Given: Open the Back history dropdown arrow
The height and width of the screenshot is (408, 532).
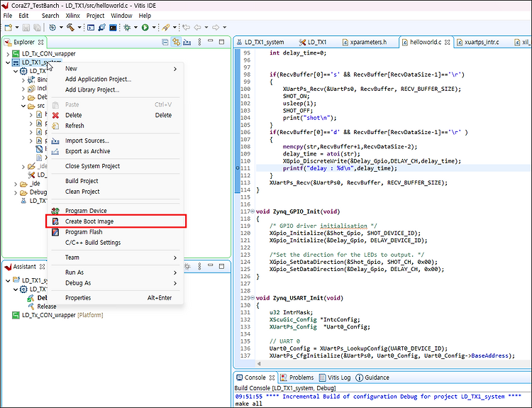Looking at the screenshot, I should (x=206, y=28).
